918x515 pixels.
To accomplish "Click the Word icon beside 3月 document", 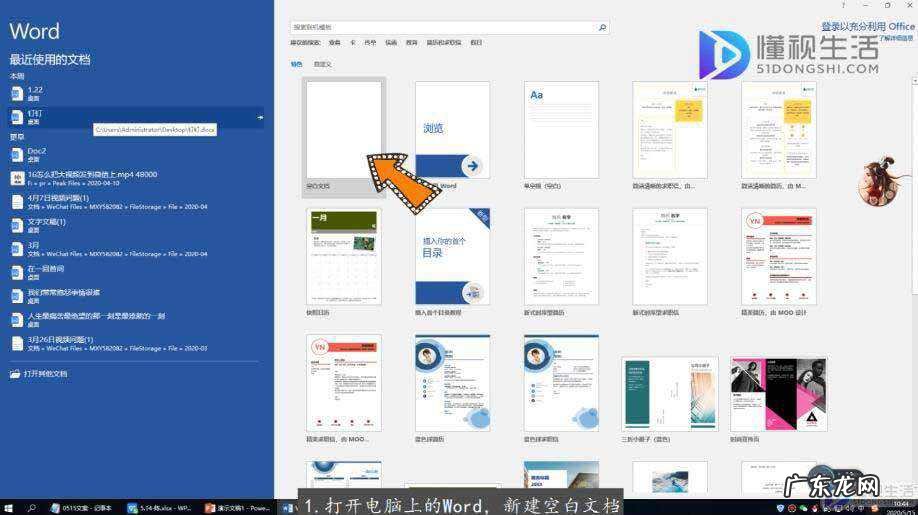I will coord(17,249).
